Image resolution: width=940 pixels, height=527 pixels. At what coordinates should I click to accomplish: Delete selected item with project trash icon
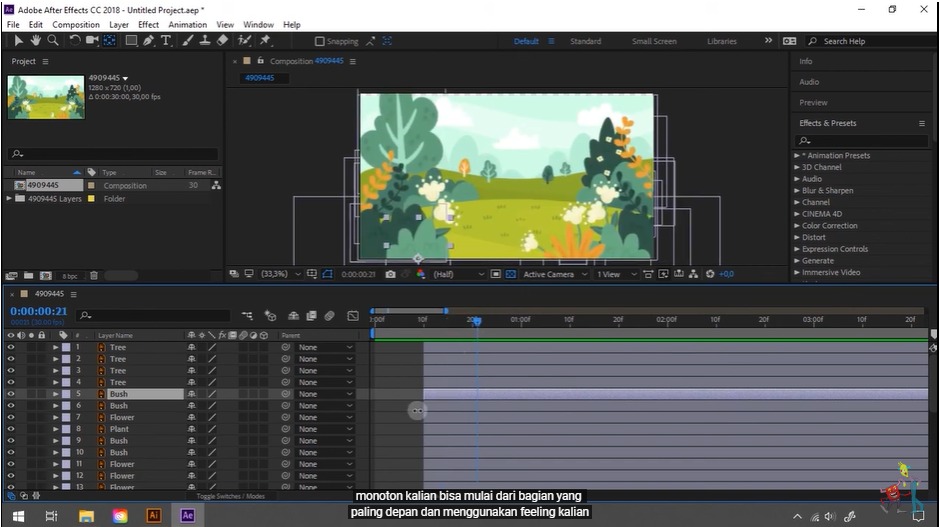(x=94, y=275)
